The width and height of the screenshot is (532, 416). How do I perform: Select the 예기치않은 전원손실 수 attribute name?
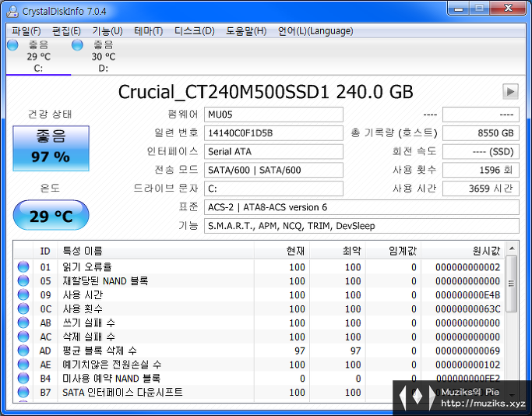(x=112, y=365)
